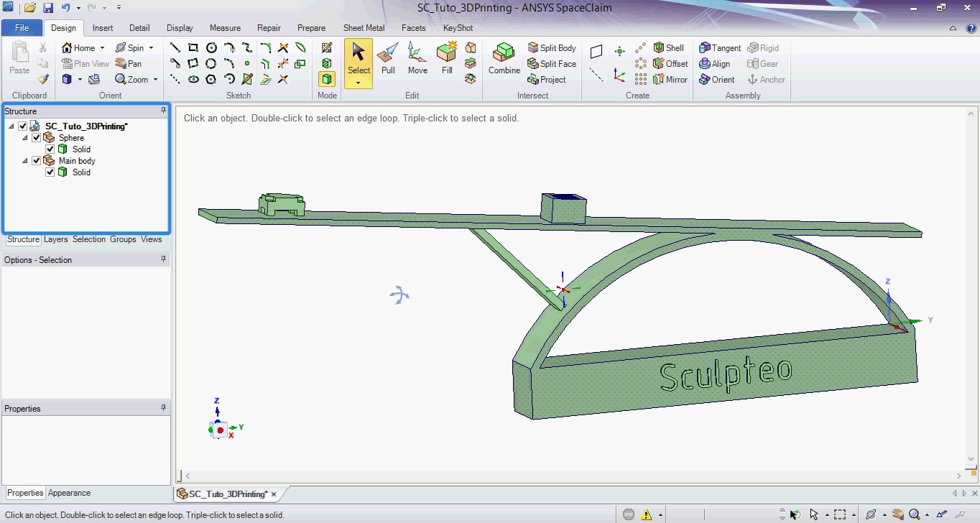Open the Appearance tab in Properties

coord(69,493)
